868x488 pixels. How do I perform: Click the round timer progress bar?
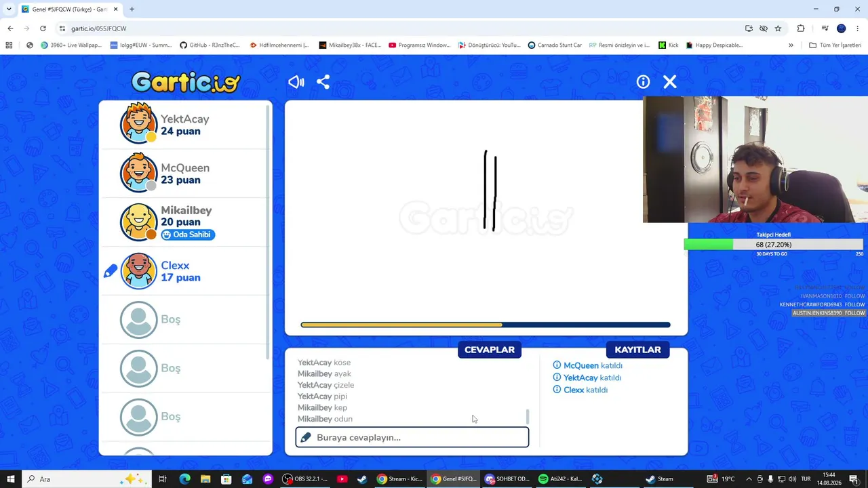[486, 325]
